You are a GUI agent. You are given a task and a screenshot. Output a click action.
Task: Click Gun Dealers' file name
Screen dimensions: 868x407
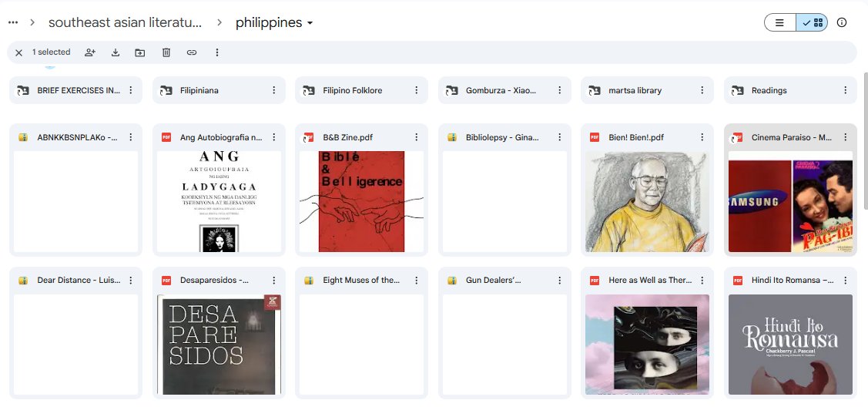[494, 280]
